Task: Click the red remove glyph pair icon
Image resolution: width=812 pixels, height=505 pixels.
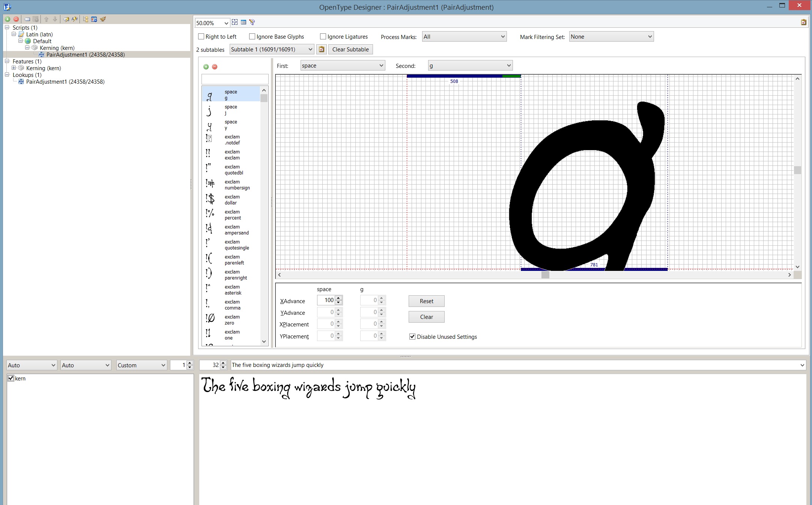Action: coord(215,66)
